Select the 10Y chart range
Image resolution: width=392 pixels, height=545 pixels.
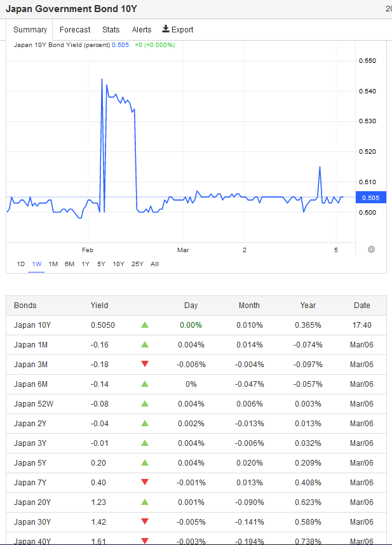[x=118, y=264]
